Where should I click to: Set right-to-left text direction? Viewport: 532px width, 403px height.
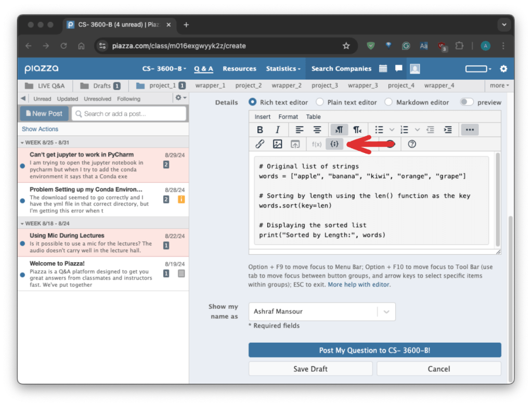[357, 129]
